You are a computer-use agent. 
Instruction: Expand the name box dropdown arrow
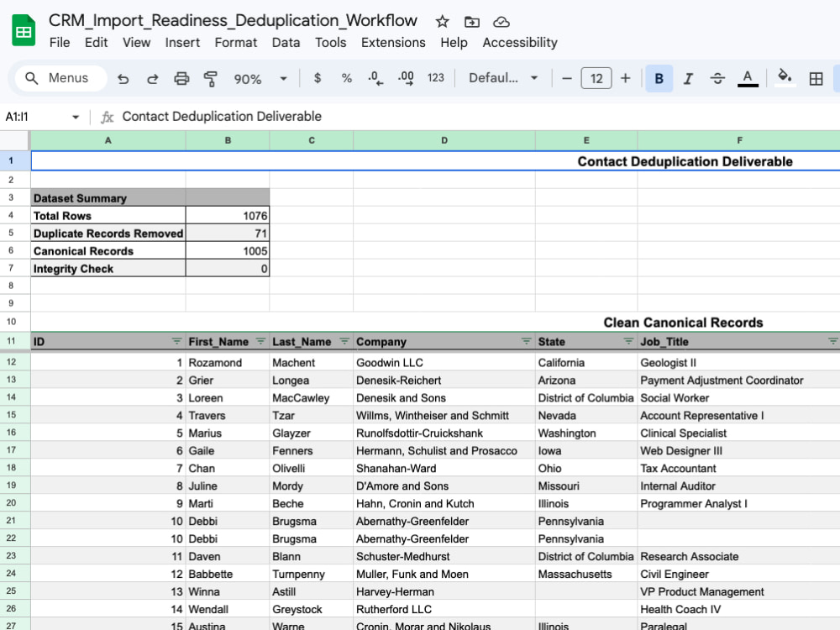pyautogui.click(x=76, y=117)
